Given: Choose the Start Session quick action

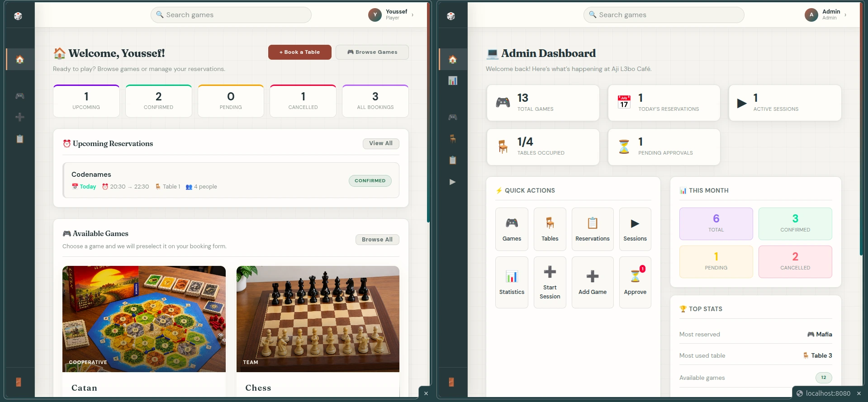Looking at the screenshot, I should pos(550,283).
